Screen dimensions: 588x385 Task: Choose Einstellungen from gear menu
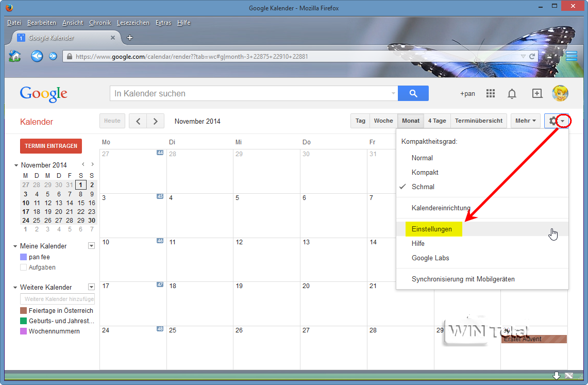tap(482, 229)
